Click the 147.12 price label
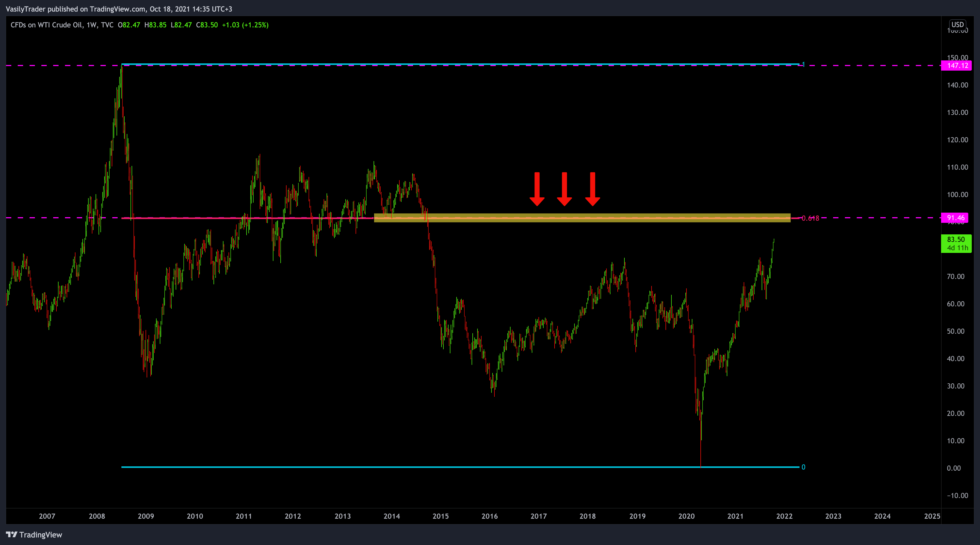This screenshot has height=545, width=980. [x=956, y=66]
